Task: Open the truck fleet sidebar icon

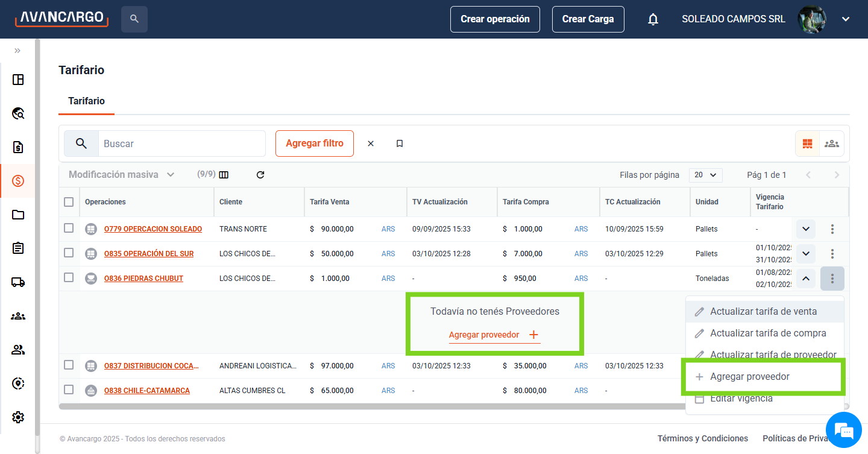Action: (x=18, y=282)
